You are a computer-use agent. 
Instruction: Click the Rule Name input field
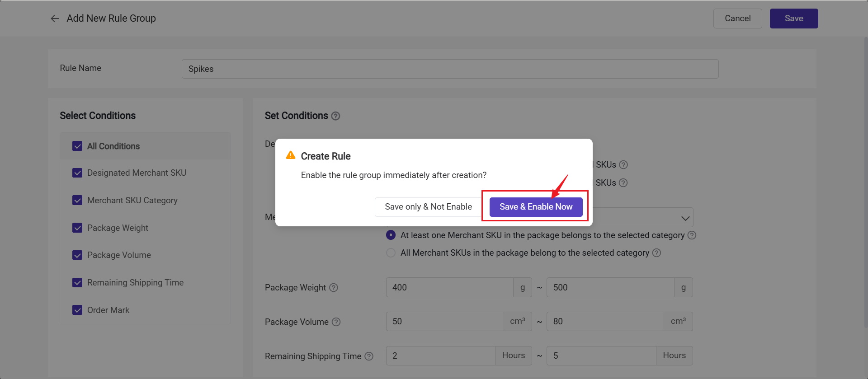(450, 69)
